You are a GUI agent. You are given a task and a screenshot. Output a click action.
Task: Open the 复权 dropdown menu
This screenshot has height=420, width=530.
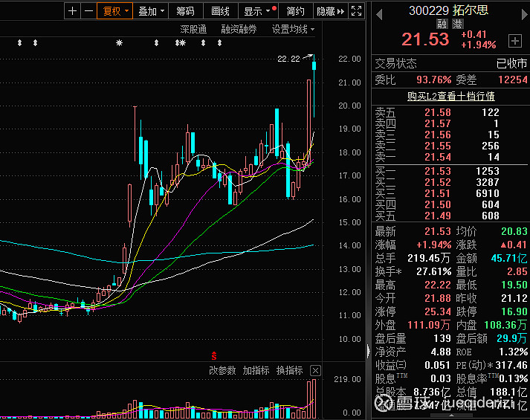click(x=115, y=11)
